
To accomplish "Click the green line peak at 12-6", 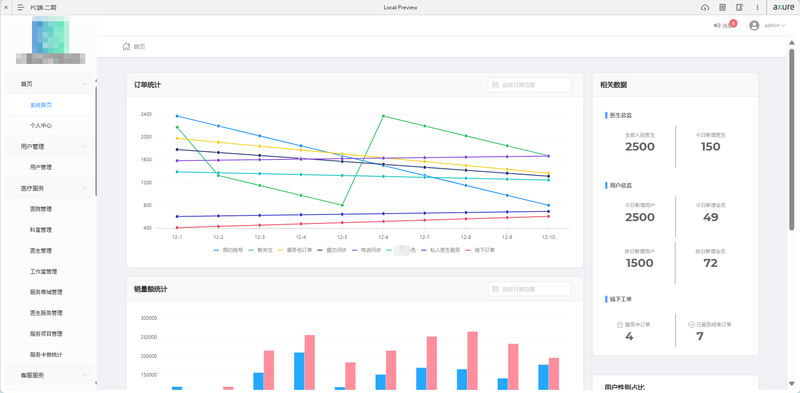I will click(x=383, y=116).
